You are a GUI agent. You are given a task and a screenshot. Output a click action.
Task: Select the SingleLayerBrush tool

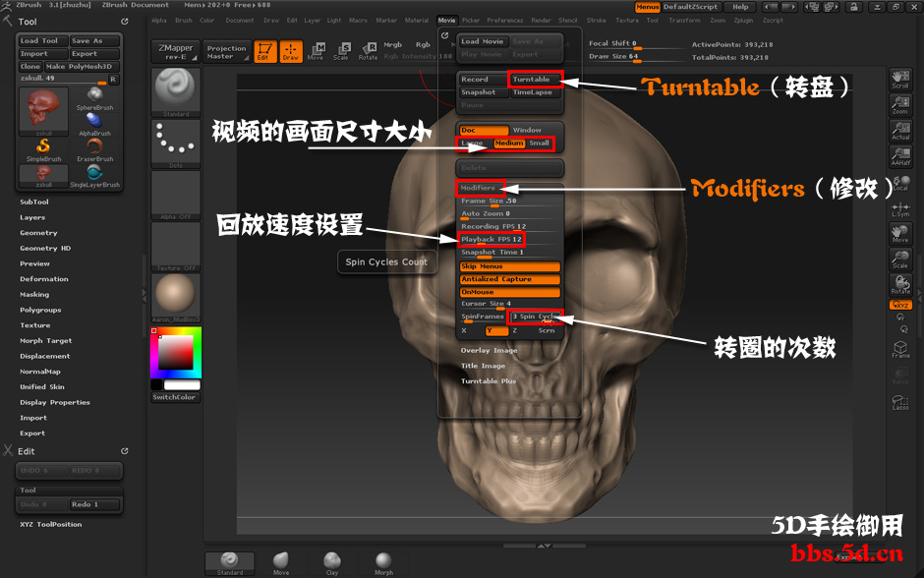click(x=95, y=176)
